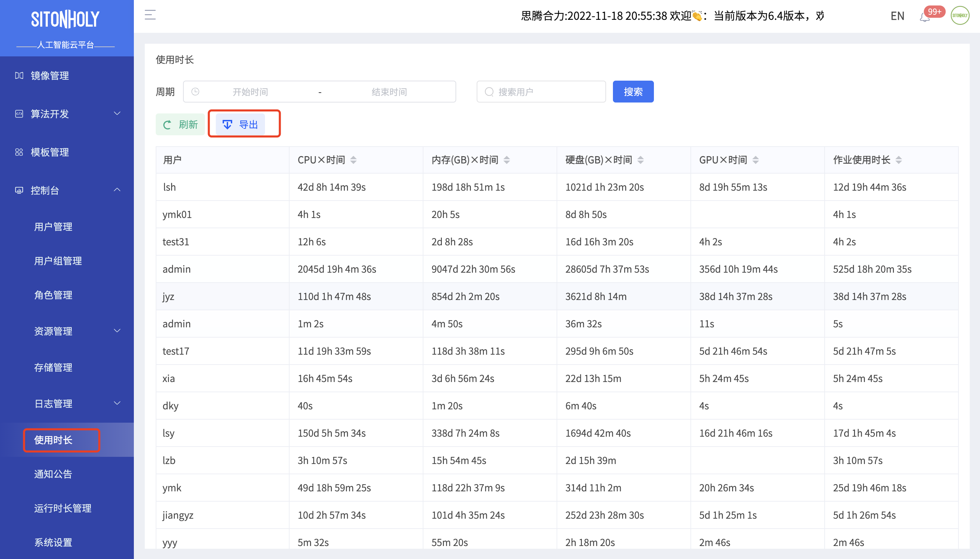Click the 99+ notification badge
Screen dimensions: 980x559
(934, 12)
